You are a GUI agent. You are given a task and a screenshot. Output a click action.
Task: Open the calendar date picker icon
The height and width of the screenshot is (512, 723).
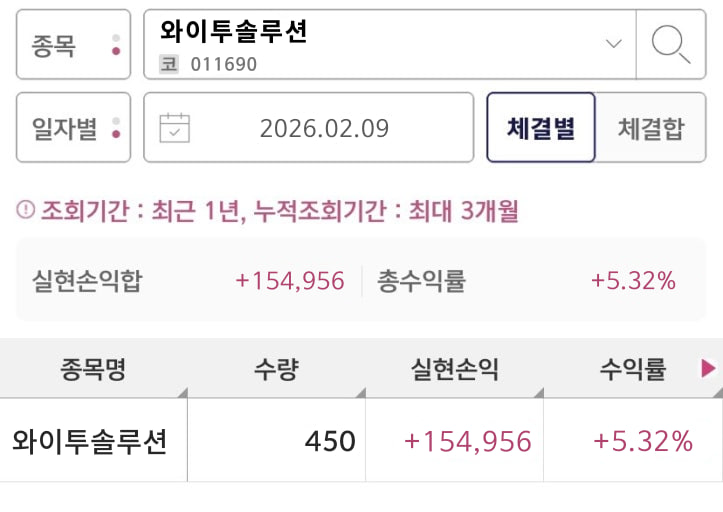click(x=175, y=128)
